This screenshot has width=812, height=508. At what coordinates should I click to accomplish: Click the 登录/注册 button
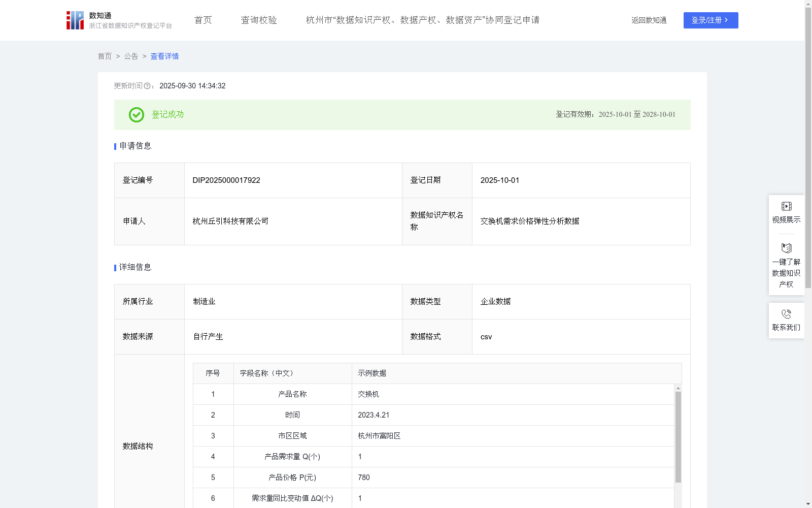[x=711, y=20]
